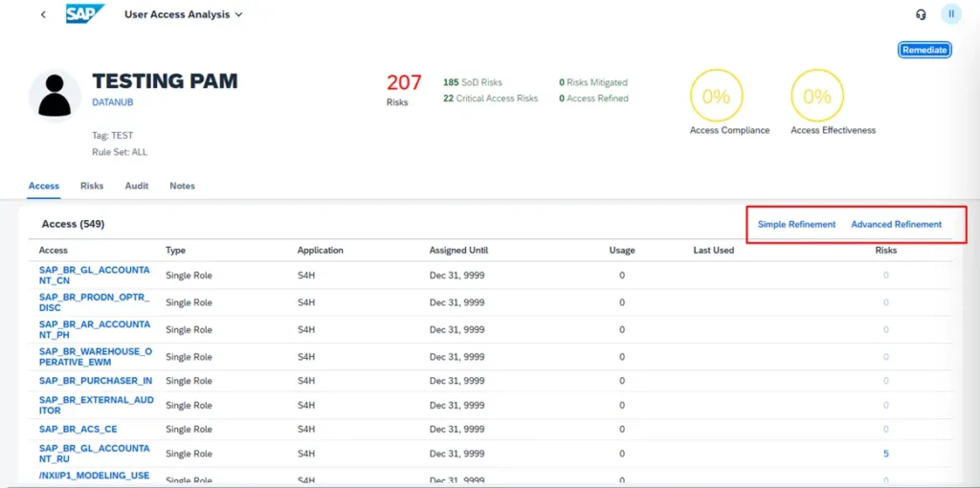Select the Notes tab
Viewport: 980px width, 488px height.
tap(182, 186)
